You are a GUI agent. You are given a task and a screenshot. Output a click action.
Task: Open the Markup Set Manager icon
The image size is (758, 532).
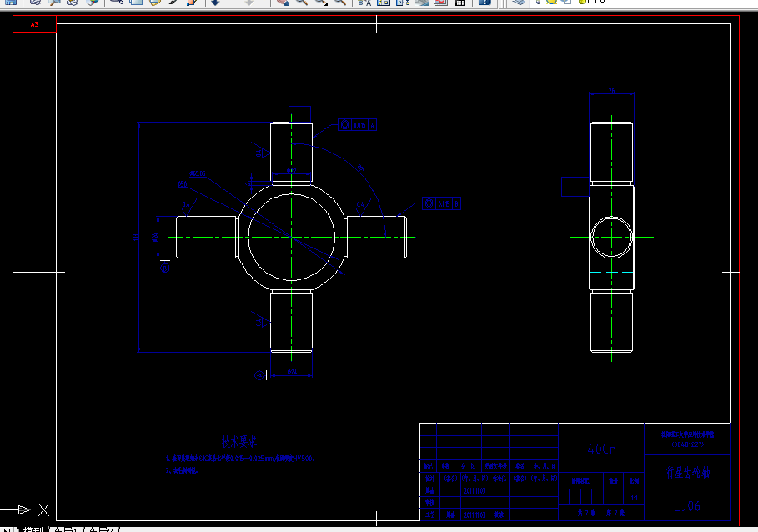pyautogui.click(x=441, y=2)
